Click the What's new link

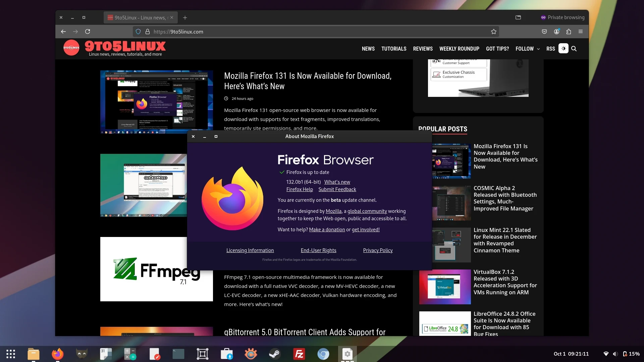[x=337, y=182]
